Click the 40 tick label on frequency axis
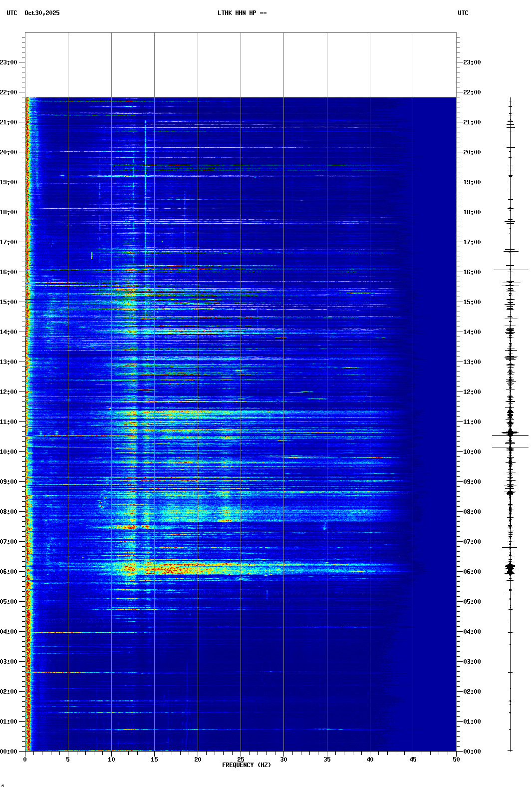 [x=370, y=760]
